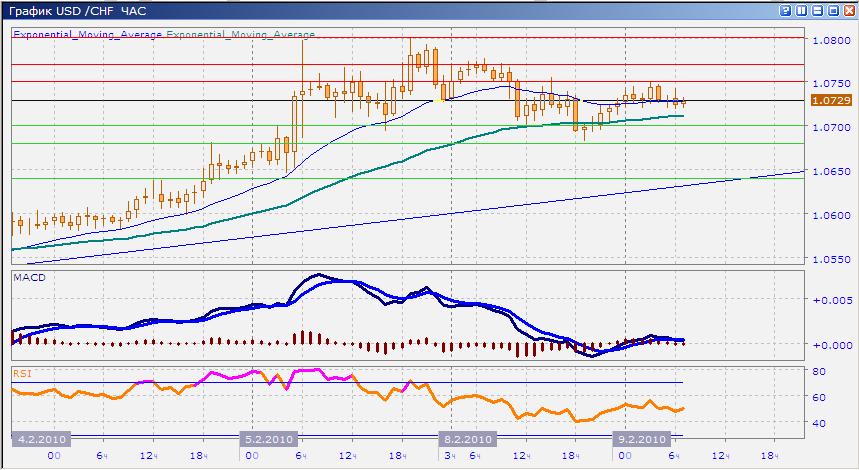The image size is (859, 470).
Task: Select the RSI indicator label
Action: [x=22, y=374]
